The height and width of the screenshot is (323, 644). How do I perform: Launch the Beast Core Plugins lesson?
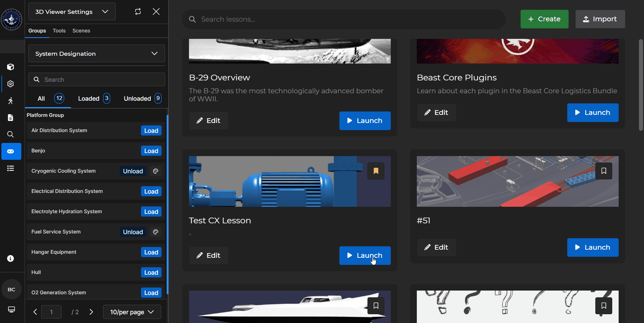pyautogui.click(x=593, y=113)
